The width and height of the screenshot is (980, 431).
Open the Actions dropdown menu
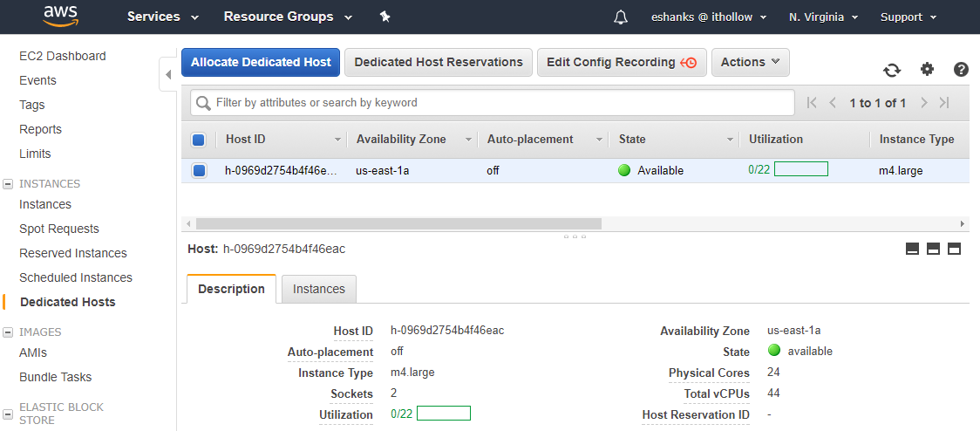[x=751, y=62]
